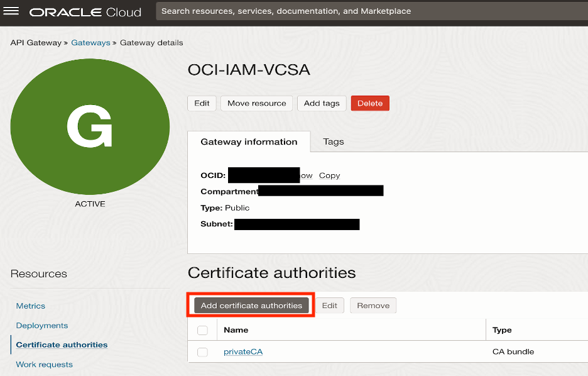Screen dimensions: 588x376
Task: Click the Move resource button
Action: click(257, 103)
